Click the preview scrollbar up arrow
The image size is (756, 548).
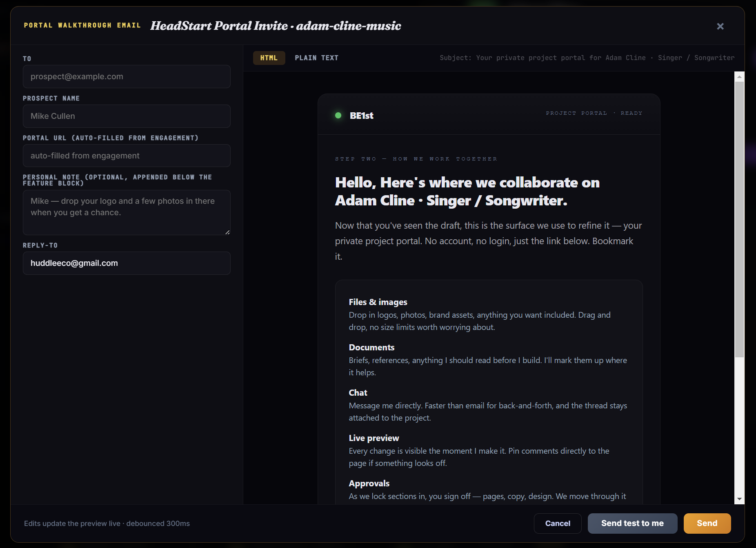pyautogui.click(x=739, y=76)
